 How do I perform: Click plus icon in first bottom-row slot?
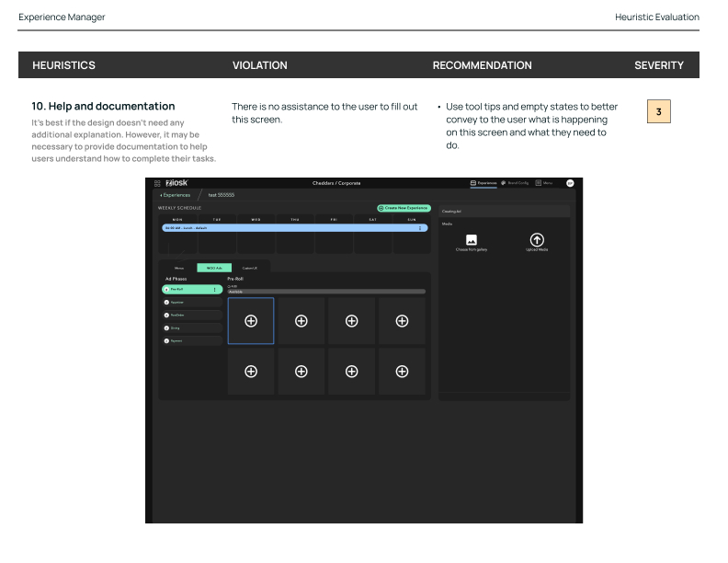pos(251,371)
